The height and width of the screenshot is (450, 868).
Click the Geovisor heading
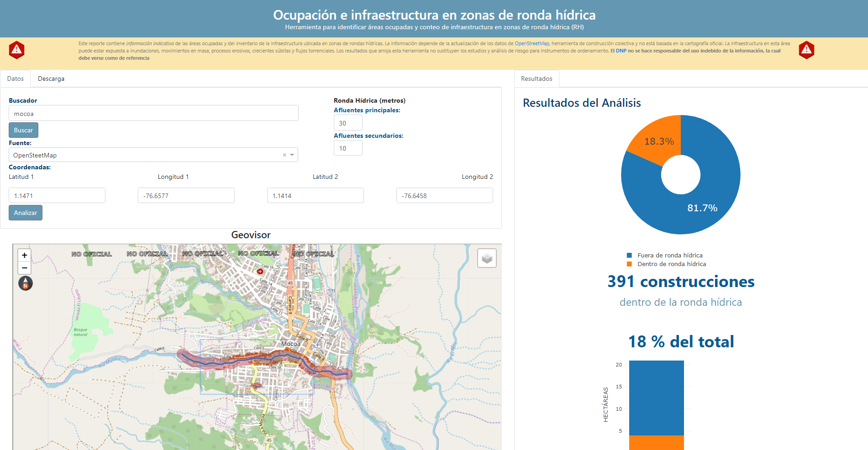[251, 235]
